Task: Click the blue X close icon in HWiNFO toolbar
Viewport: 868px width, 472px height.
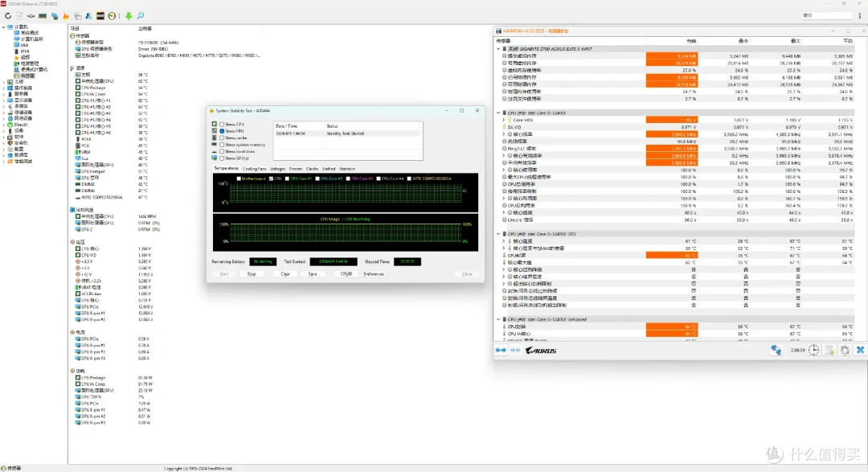Action: (x=860, y=350)
